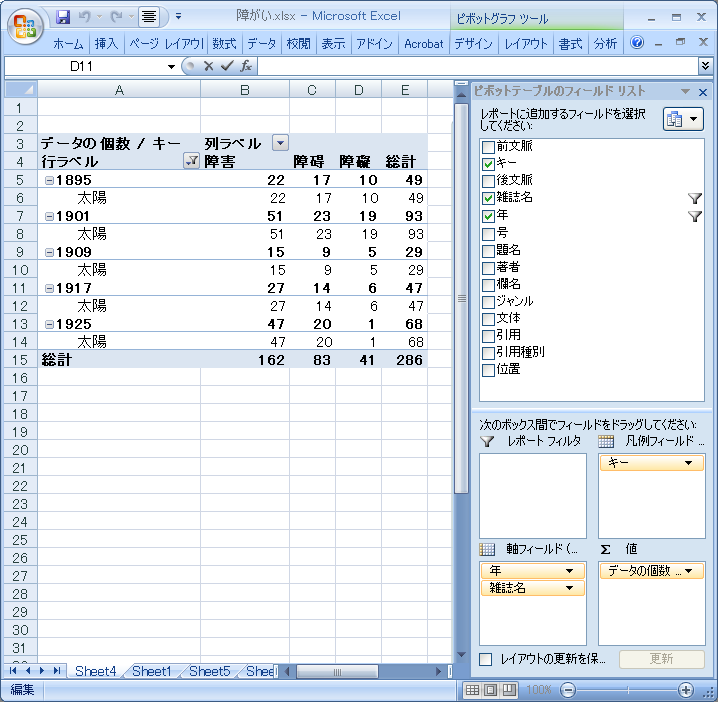Switch to the Sheet1 worksheet tab
Viewport: 718px width, 702px height.
(x=152, y=671)
